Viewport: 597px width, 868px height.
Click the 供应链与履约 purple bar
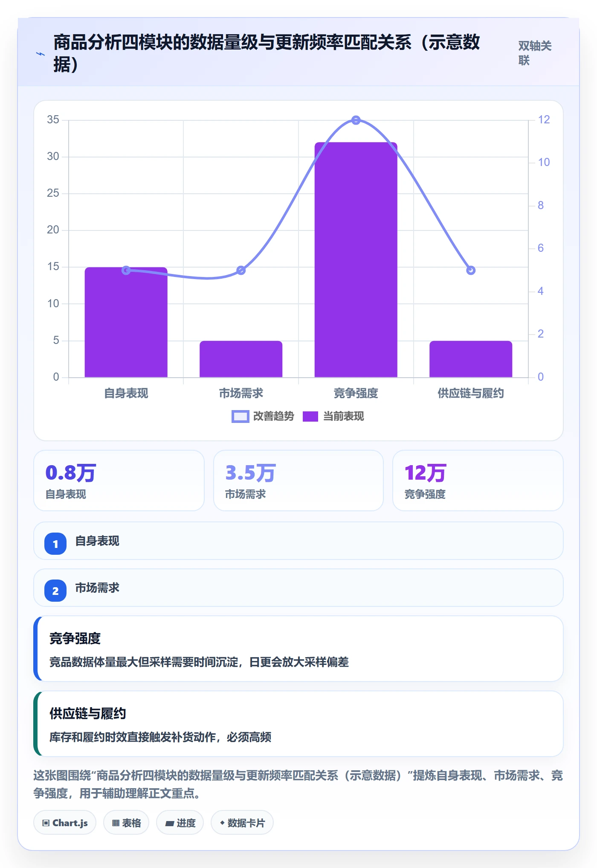[471, 359]
